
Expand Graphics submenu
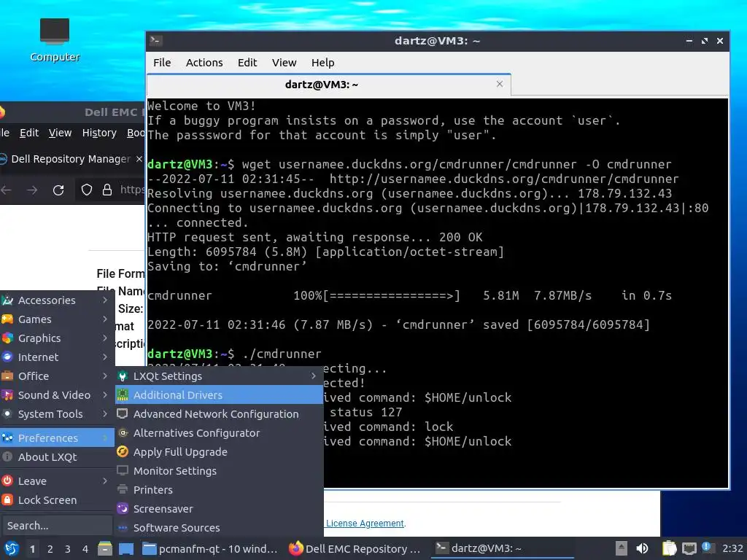(x=57, y=338)
